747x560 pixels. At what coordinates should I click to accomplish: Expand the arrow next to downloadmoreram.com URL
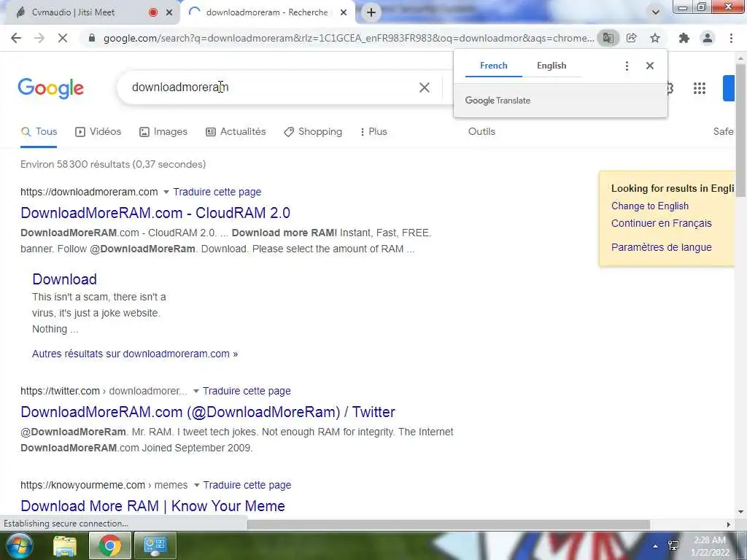coord(166,192)
